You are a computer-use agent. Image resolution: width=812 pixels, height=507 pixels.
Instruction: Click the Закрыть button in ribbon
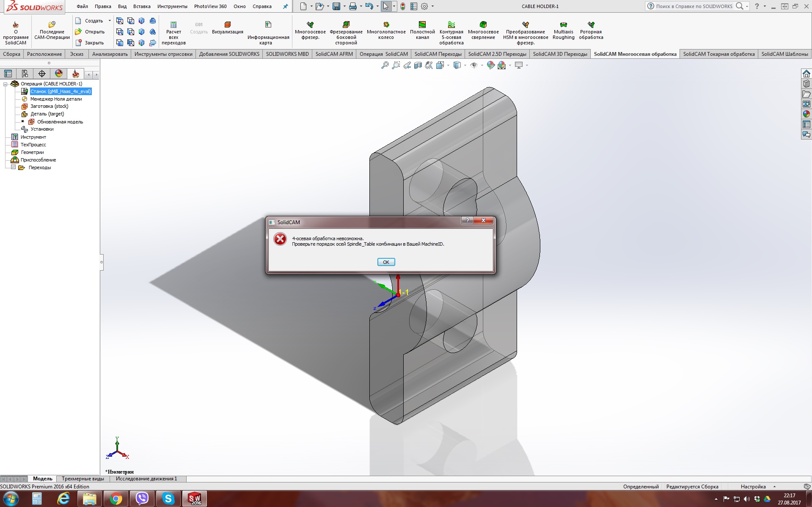(x=90, y=43)
